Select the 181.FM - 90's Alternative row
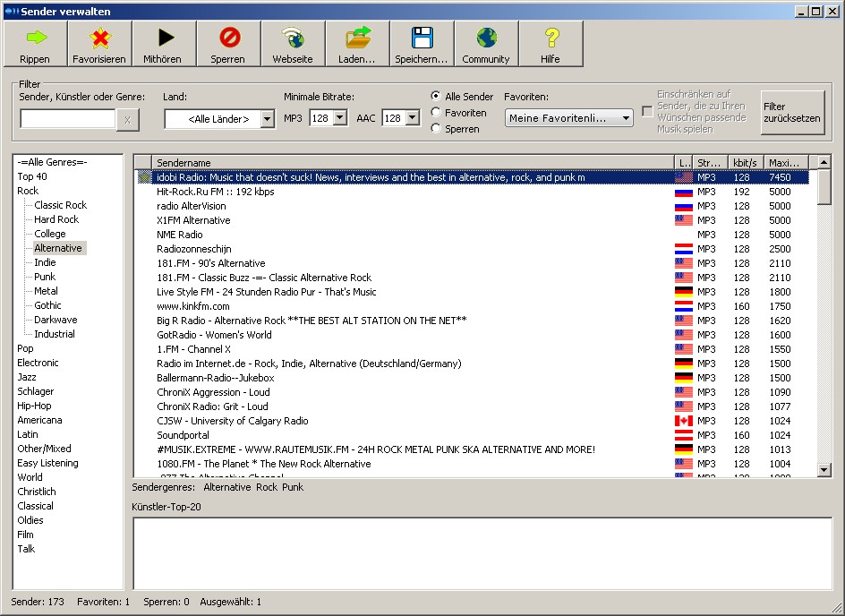845x616 pixels. tap(472, 263)
